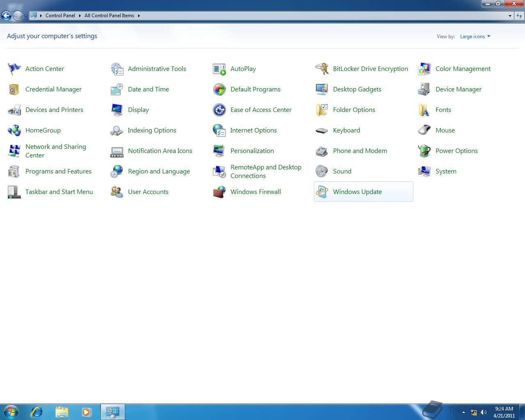
Task: Open the Windows Firewall brick wall icon
Action: 219,192
